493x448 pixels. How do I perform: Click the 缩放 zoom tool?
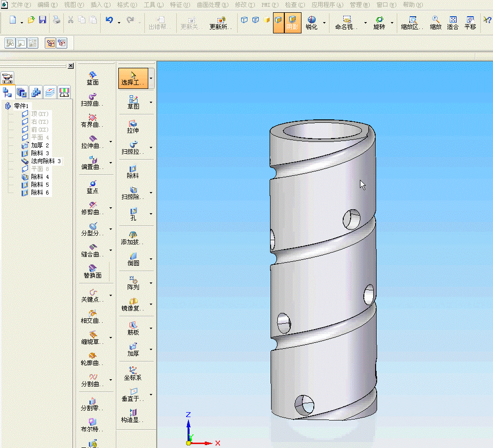click(x=436, y=23)
